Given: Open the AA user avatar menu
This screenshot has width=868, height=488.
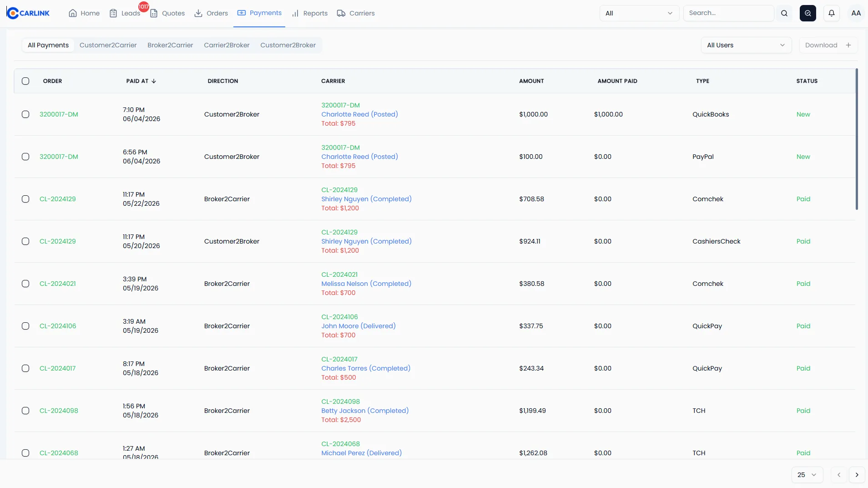Looking at the screenshot, I should [x=856, y=13].
